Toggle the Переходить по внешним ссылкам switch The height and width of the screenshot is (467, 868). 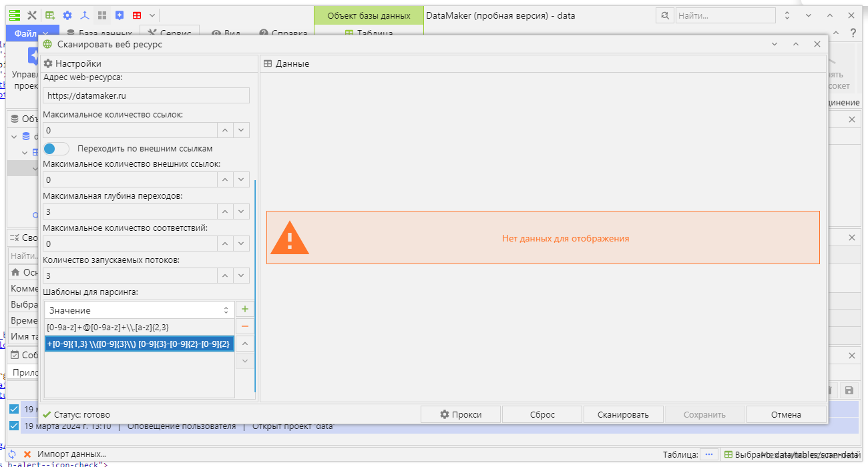coord(56,148)
